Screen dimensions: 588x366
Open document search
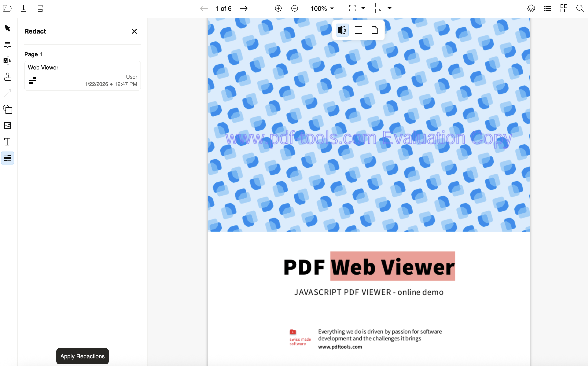tap(580, 8)
